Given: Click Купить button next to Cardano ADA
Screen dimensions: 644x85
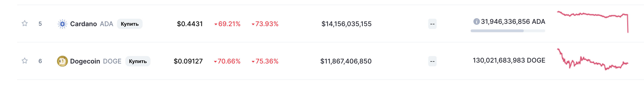Looking at the screenshot, I should (x=130, y=24).
